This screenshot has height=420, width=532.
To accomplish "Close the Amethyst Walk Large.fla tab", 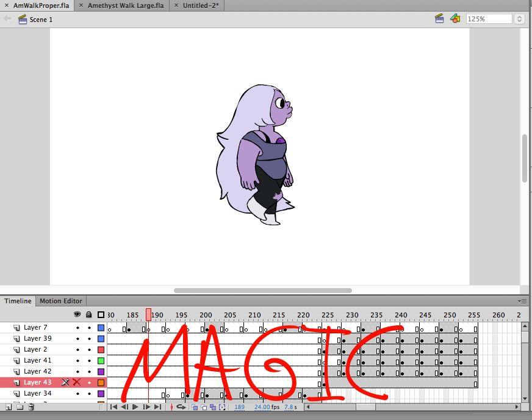I will pos(81,5).
